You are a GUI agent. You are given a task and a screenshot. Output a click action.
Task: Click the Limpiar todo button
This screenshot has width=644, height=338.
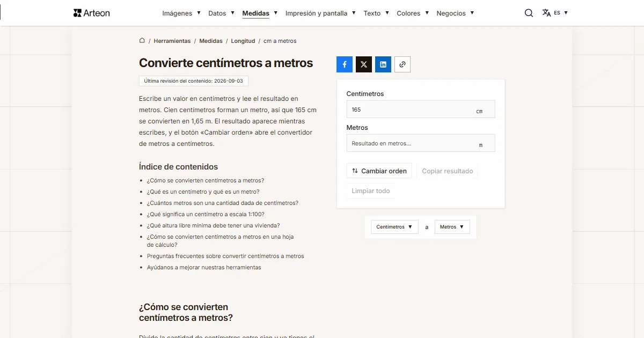click(x=371, y=191)
